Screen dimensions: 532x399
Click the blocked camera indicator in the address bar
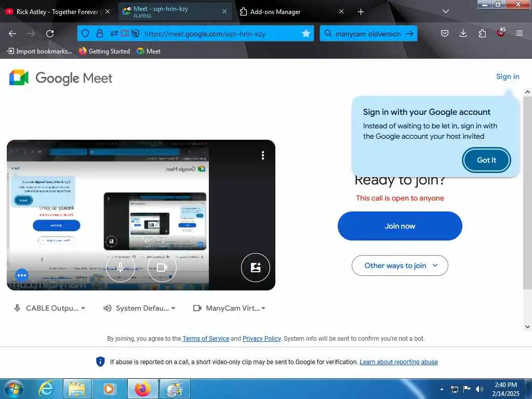pyautogui.click(x=125, y=33)
